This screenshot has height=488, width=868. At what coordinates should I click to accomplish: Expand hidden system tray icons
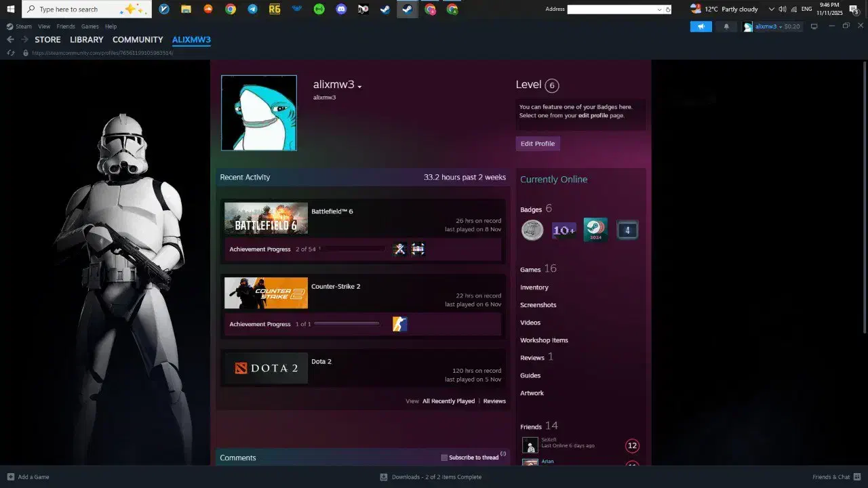[x=771, y=9]
